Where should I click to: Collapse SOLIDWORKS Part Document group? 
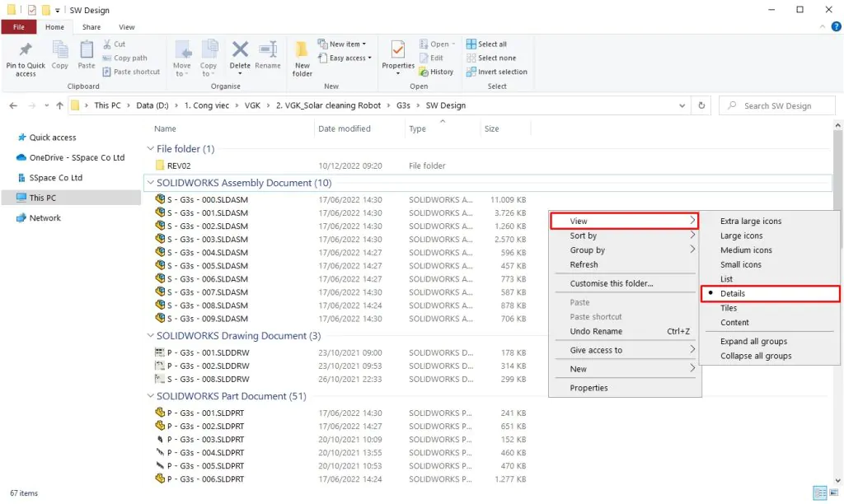point(151,396)
